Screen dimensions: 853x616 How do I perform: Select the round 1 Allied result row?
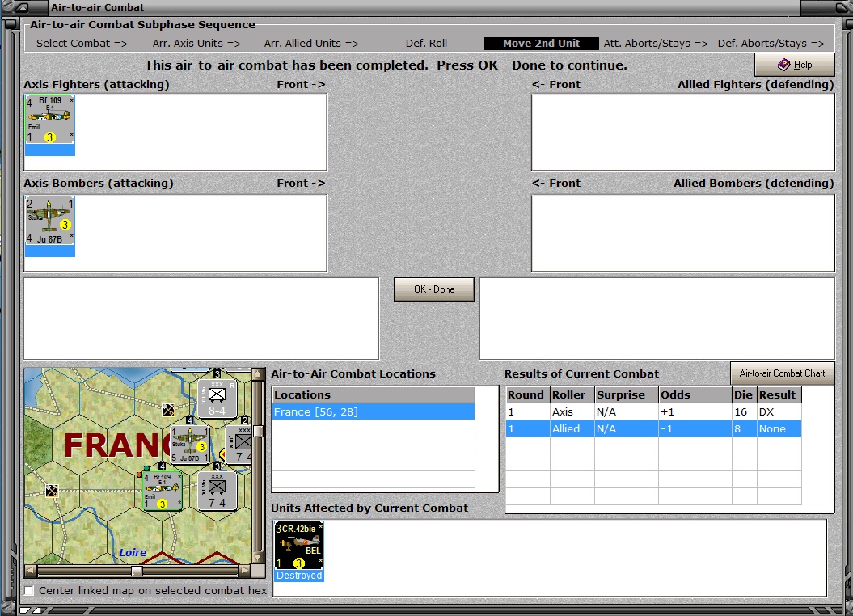pyautogui.click(x=653, y=429)
